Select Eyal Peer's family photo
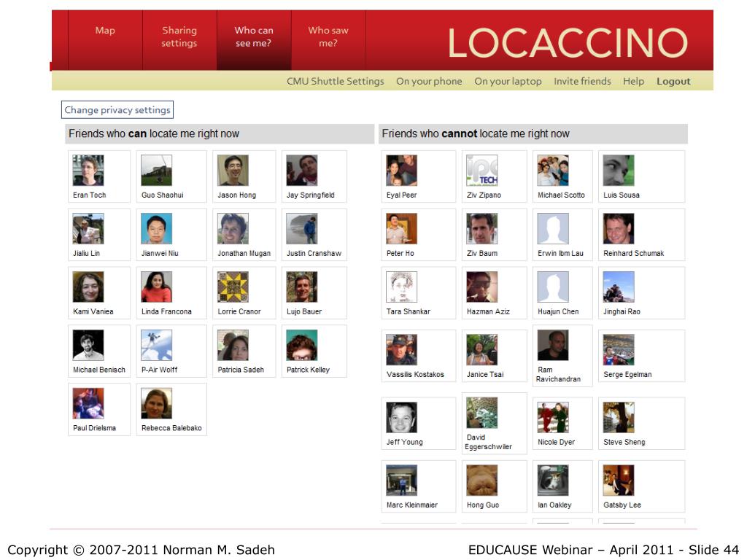 click(x=402, y=170)
